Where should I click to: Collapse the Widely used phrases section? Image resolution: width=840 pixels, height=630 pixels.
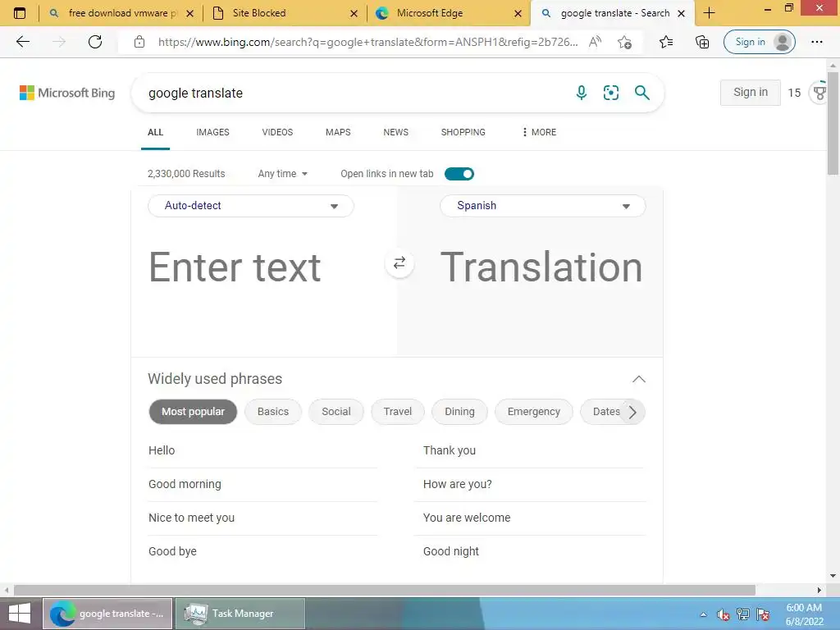638,379
